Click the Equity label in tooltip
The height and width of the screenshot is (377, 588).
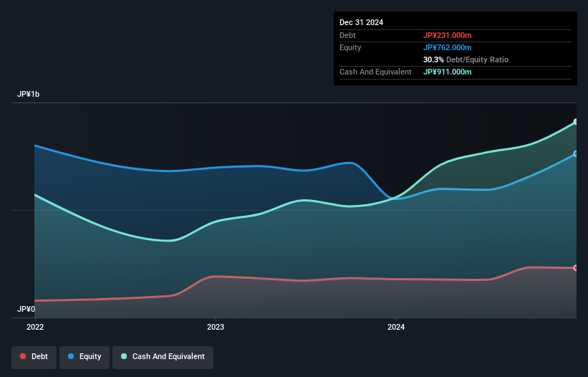(x=350, y=47)
